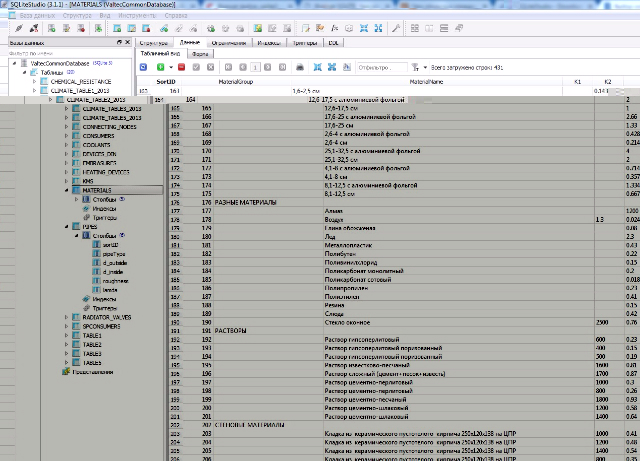Viewport: 640px width, 461px height.
Task: Click the MaterialName column header
Action: coord(427,80)
